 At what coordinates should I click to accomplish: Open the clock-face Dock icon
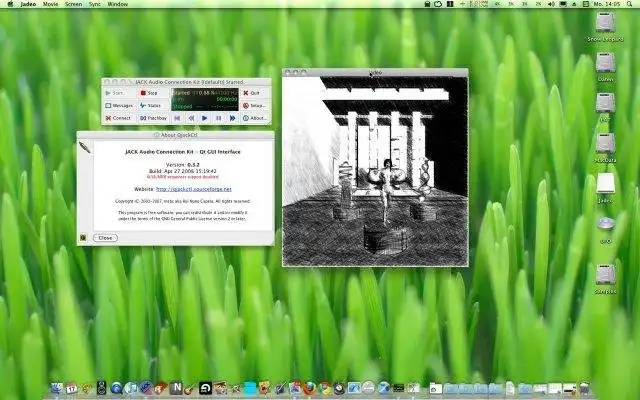[339, 389]
